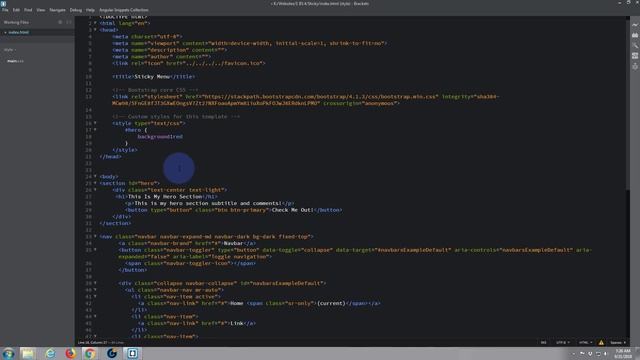
Task: Click the '(current)' text on line 42
Action: pos(331,304)
